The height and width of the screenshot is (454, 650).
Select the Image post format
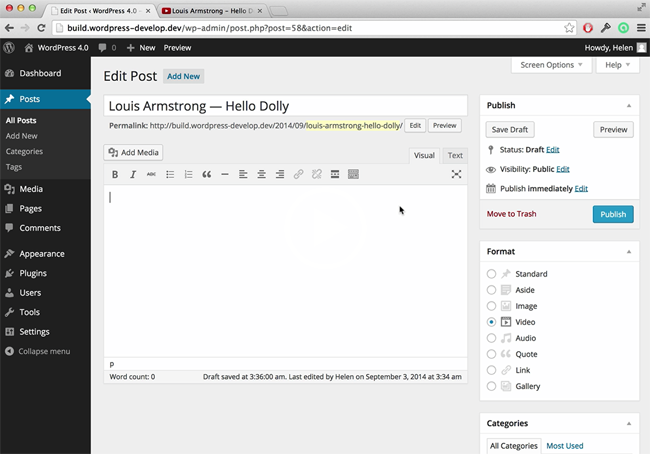click(x=491, y=306)
